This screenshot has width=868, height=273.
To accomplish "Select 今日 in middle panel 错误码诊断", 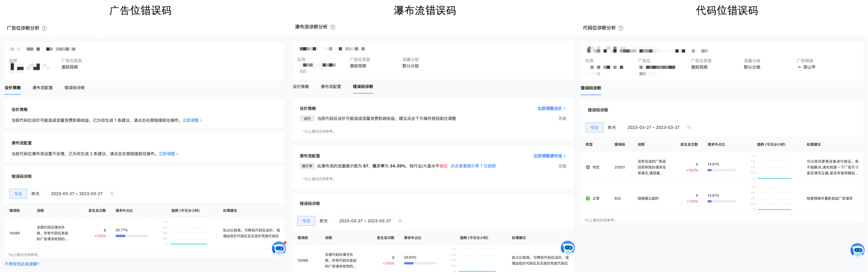I will click(x=306, y=221).
